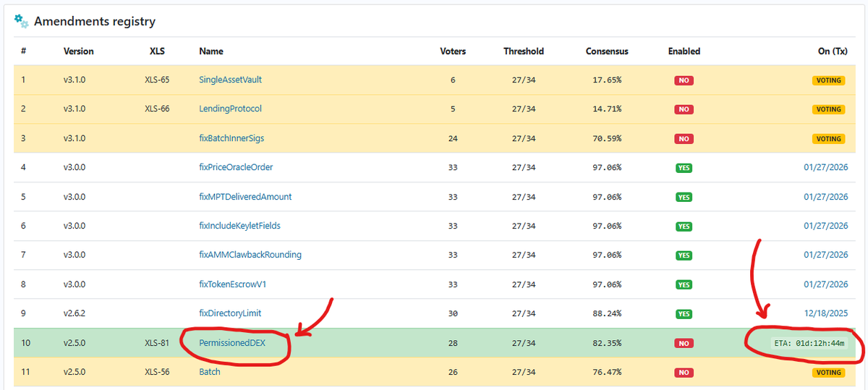Viewport: 868px width, 390px height.
Task: Click the 76.47% consensus value
Action: [607, 372]
